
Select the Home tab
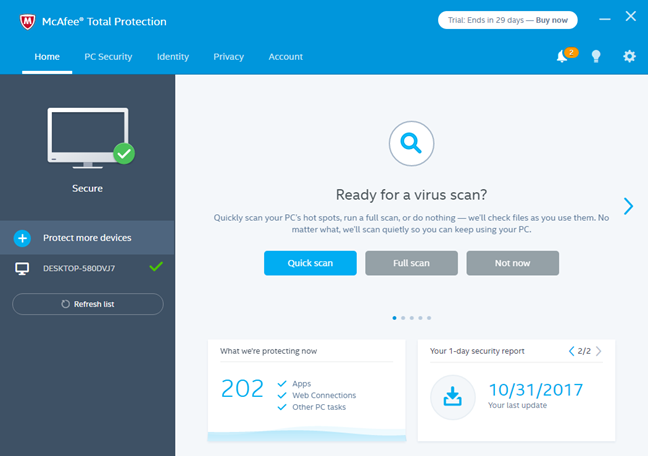pyautogui.click(x=47, y=57)
